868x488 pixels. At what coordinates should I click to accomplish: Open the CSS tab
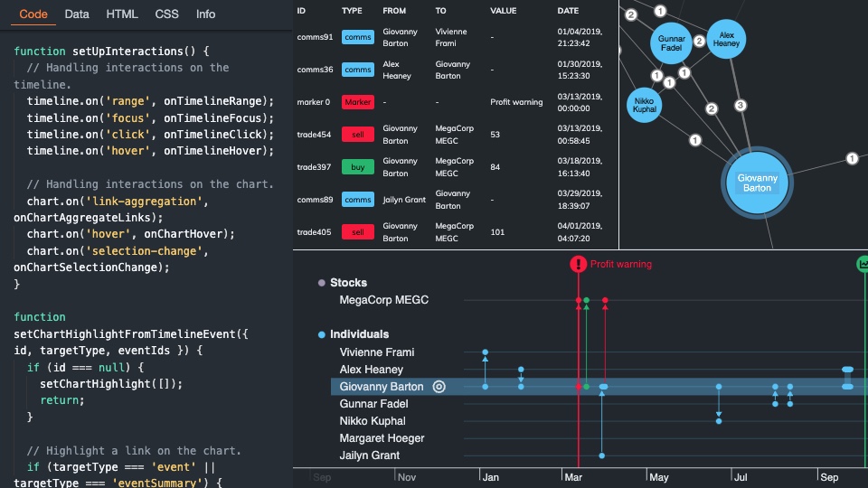(166, 14)
